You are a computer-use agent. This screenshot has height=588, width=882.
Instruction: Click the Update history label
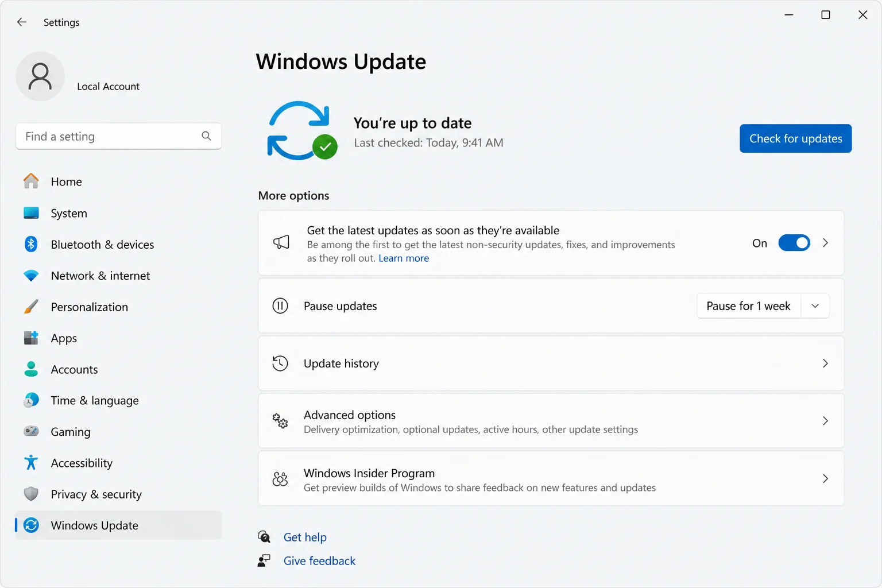(x=341, y=363)
